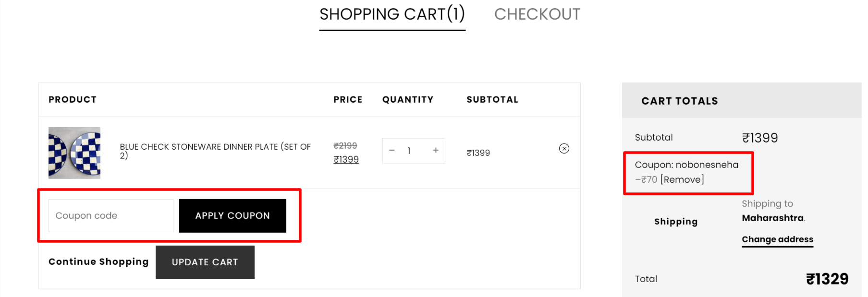Focus the Coupon code field

(x=111, y=216)
